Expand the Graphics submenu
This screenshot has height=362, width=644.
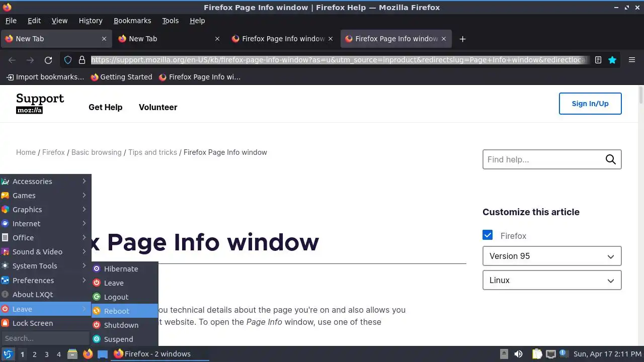[45, 210]
